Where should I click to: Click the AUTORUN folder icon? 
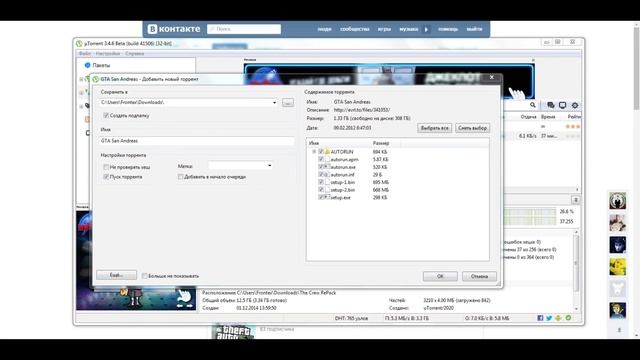click(327, 151)
